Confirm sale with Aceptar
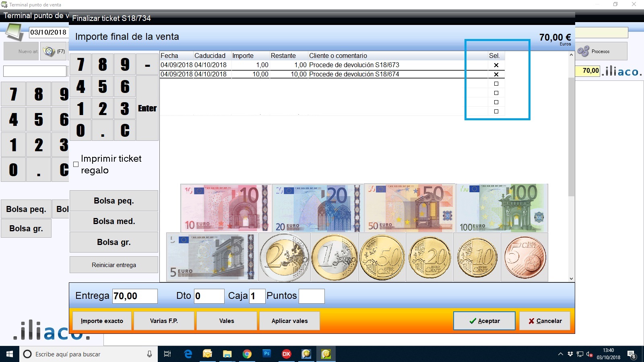The image size is (644, 362). [x=484, y=321]
